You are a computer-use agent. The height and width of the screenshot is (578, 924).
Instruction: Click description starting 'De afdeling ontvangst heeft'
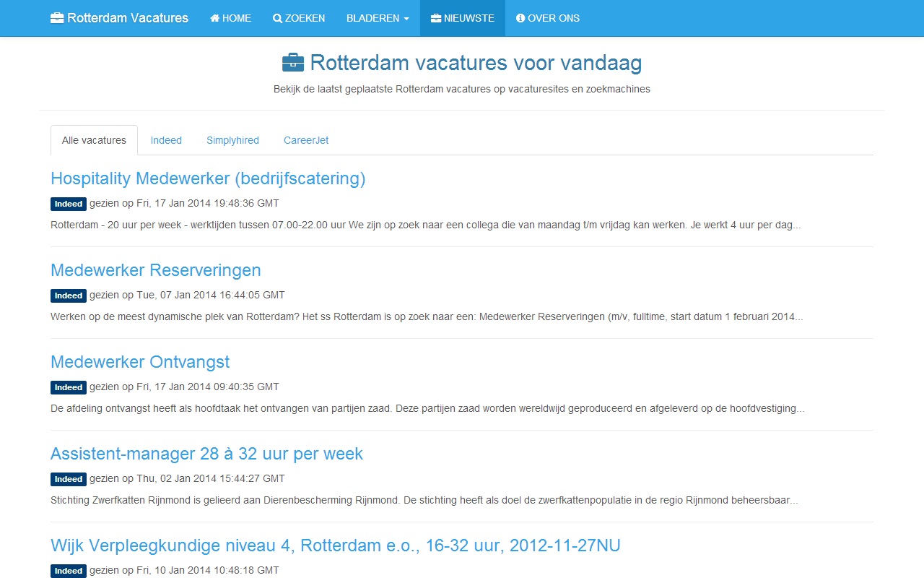(427, 408)
